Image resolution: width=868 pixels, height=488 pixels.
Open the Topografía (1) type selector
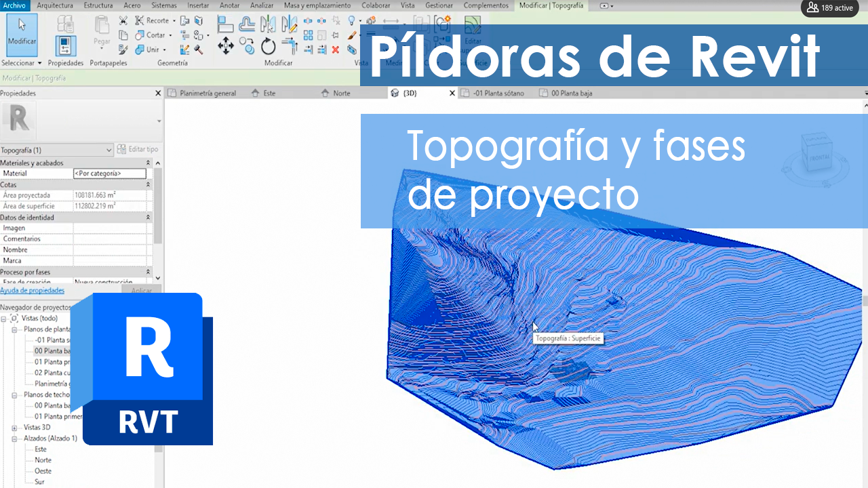coord(57,150)
